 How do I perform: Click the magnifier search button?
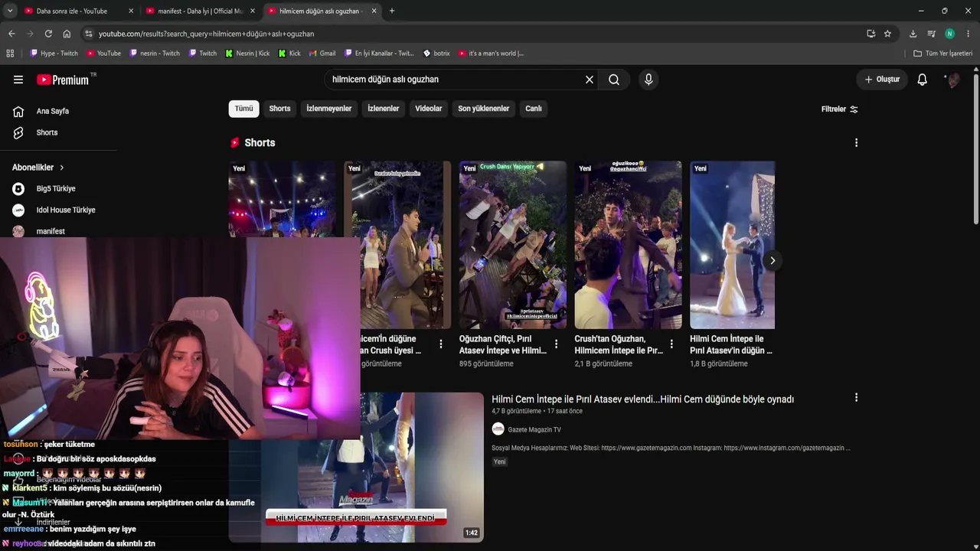click(614, 80)
